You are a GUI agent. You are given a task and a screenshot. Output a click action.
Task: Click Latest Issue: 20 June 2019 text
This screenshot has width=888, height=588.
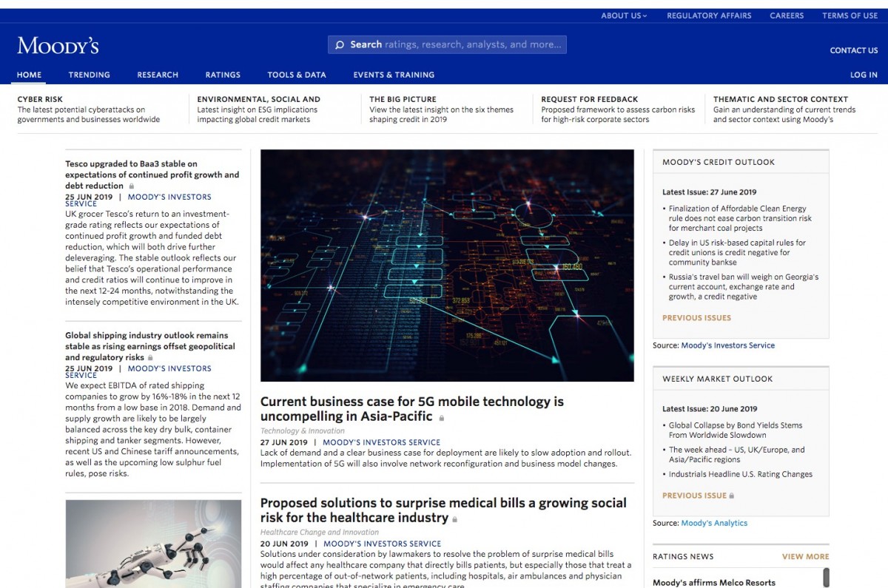tap(710, 409)
